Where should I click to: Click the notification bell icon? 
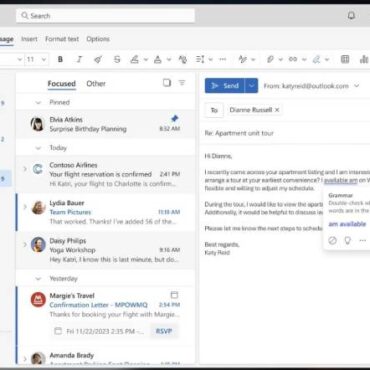pyautogui.click(x=351, y=15)
